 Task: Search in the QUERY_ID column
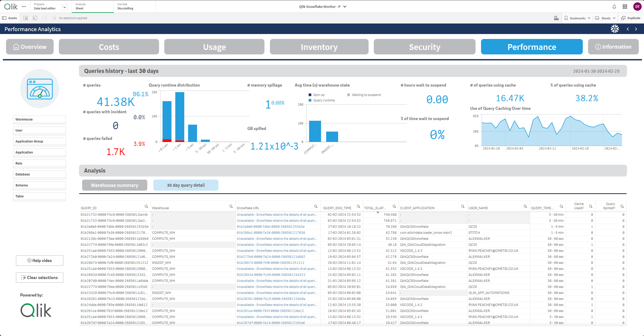[x=146, y=206]
